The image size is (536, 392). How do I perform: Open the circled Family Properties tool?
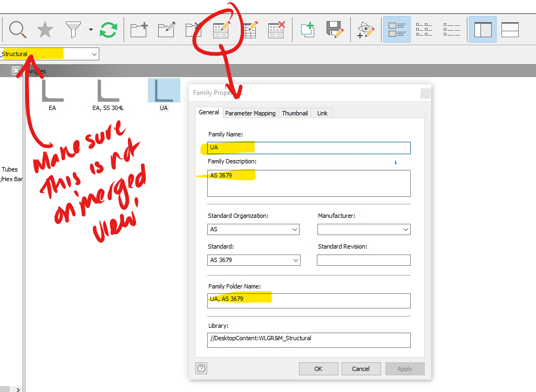(220, 30)
